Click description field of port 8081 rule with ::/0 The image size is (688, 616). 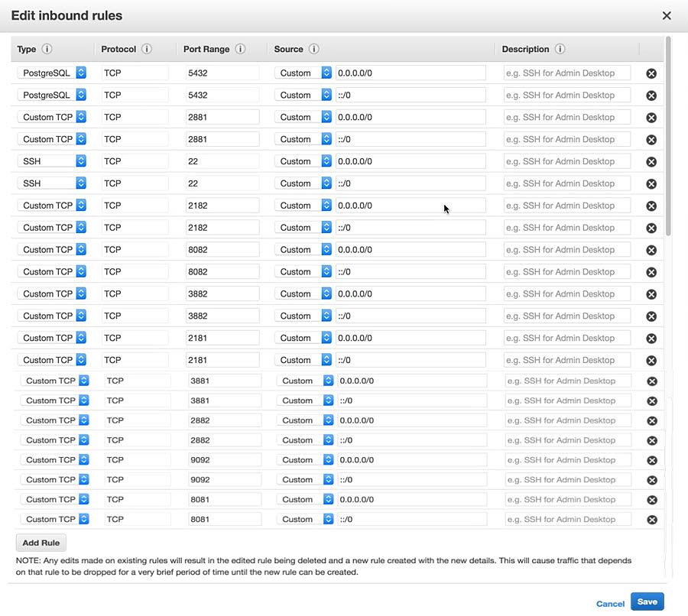coord(568,519)
